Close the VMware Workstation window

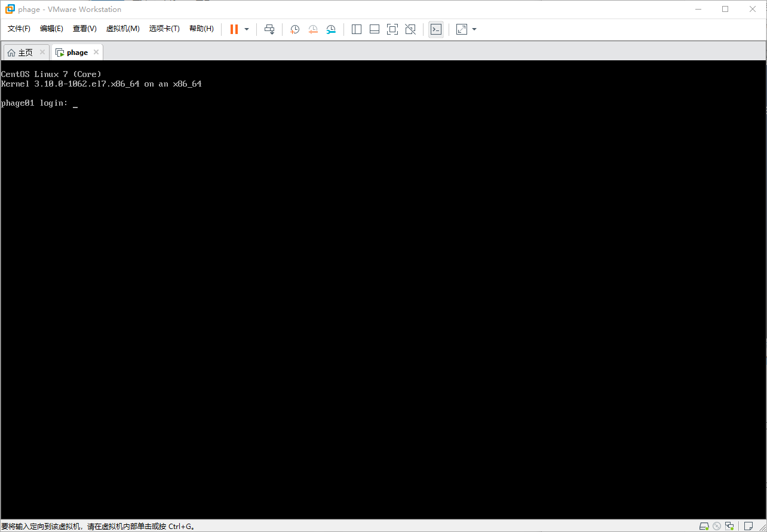[753, 9]
